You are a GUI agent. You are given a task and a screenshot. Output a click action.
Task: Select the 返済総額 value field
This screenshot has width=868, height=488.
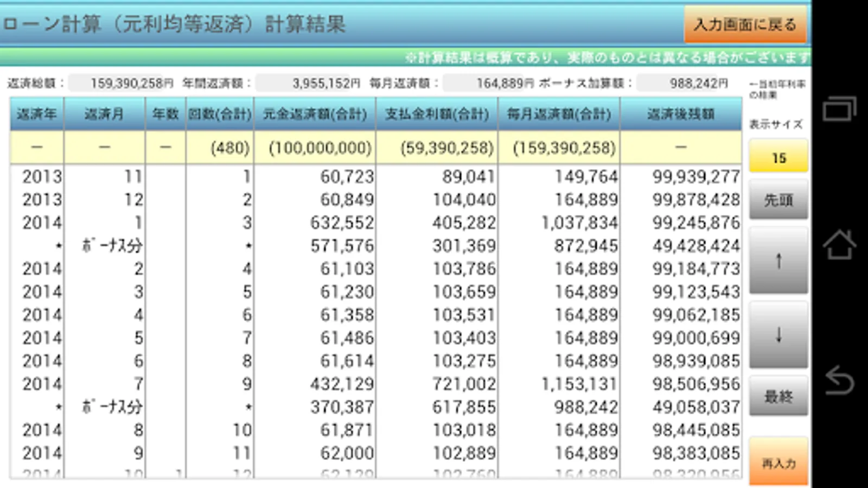(122, 83)
